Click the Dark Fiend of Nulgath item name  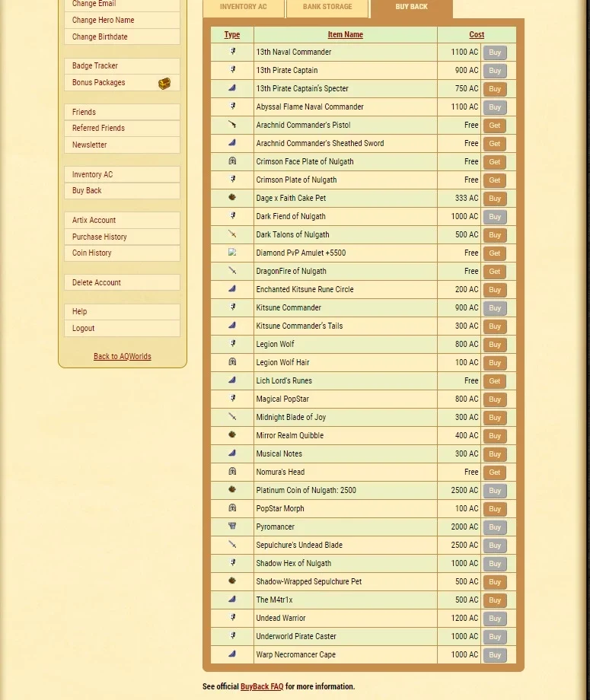coord(291,217)
